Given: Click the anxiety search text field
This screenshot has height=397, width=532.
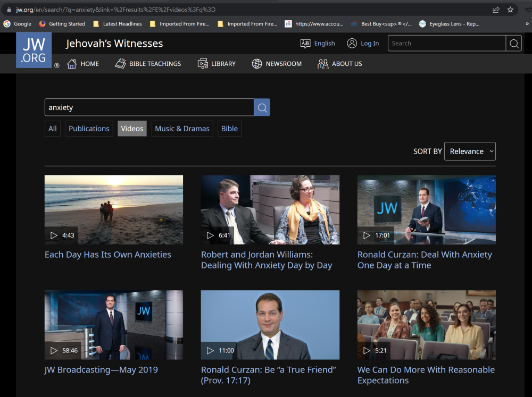Looking at the screenshot, I should [x=149, y=107].
